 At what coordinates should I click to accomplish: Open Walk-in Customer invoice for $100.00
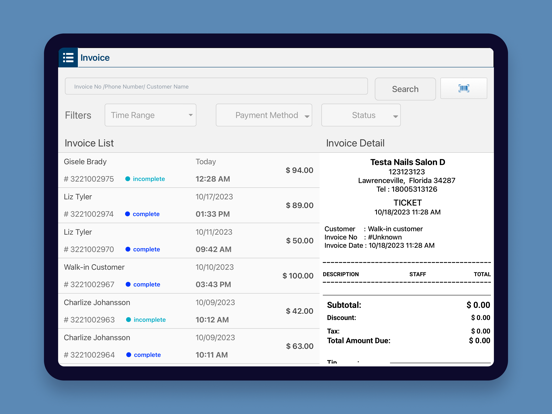(189, 276)
